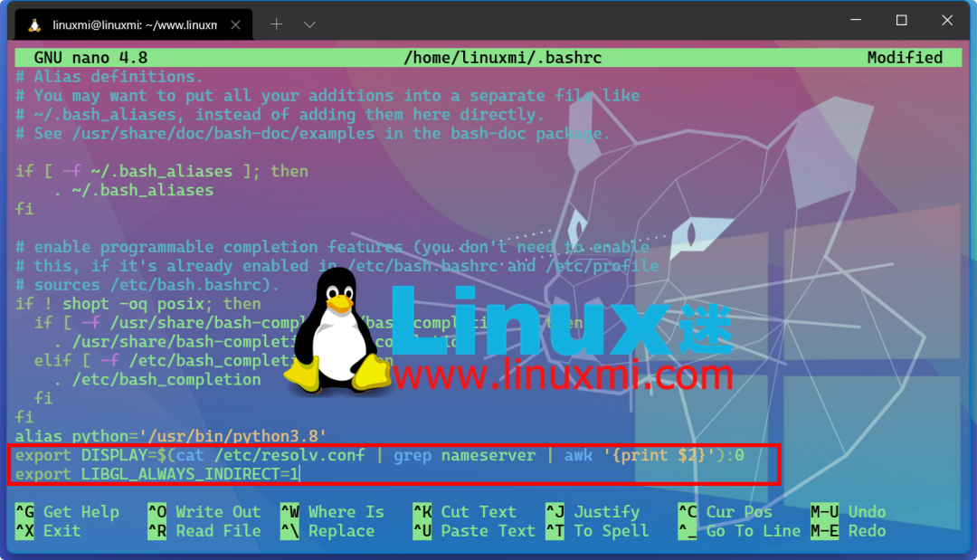
Task: Click 'grep nameserver' in the DISPLAY line
Action: [x=464, y=455]
